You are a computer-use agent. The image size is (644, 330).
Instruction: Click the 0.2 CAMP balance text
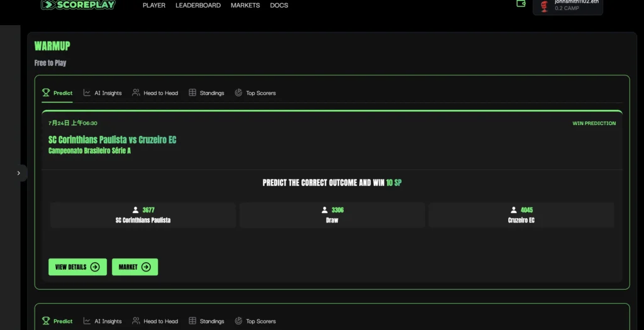(x=567, y=8)
